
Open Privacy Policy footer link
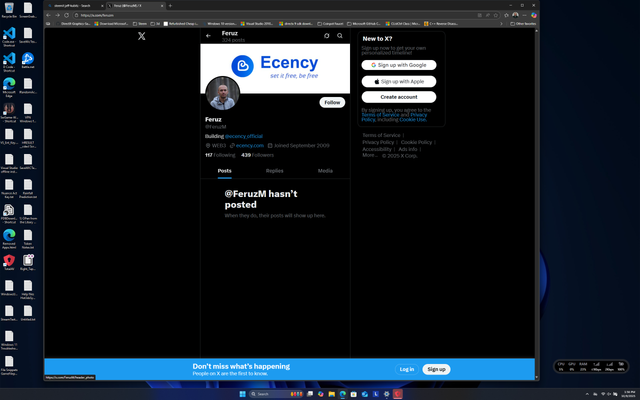pos(378,142)
